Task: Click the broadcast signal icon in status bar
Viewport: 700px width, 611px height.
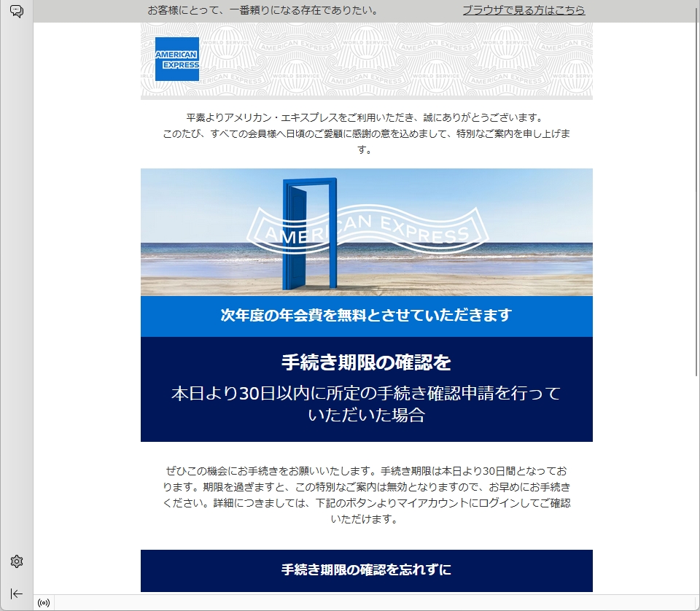Action: click(x=44, y=603)
